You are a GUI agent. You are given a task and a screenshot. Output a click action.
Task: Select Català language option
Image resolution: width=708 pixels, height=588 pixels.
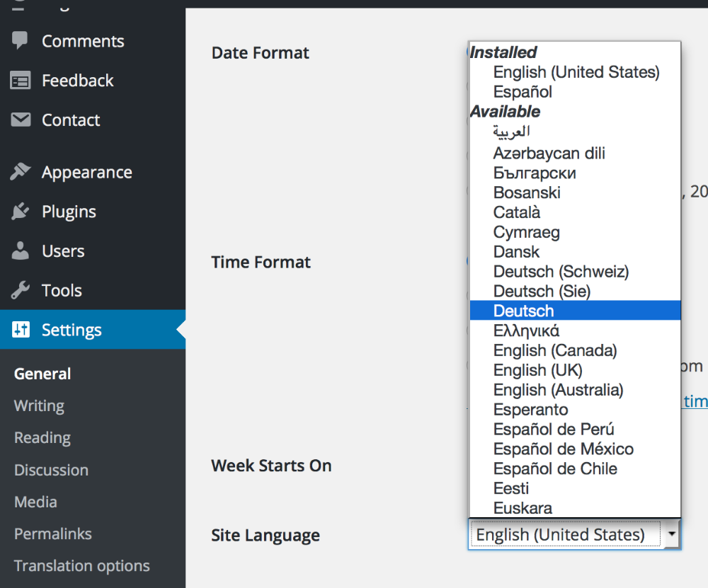click(575, 212)
